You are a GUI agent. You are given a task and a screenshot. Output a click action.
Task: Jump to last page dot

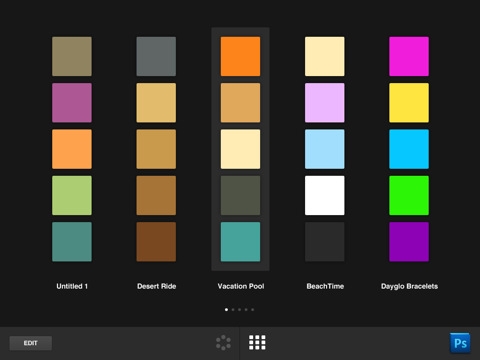[252, 310]
